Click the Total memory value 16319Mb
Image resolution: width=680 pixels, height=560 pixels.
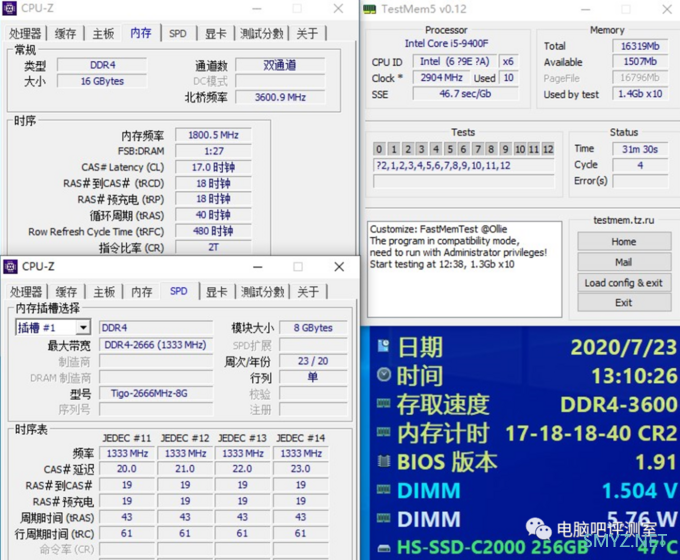tap(640, 46)
